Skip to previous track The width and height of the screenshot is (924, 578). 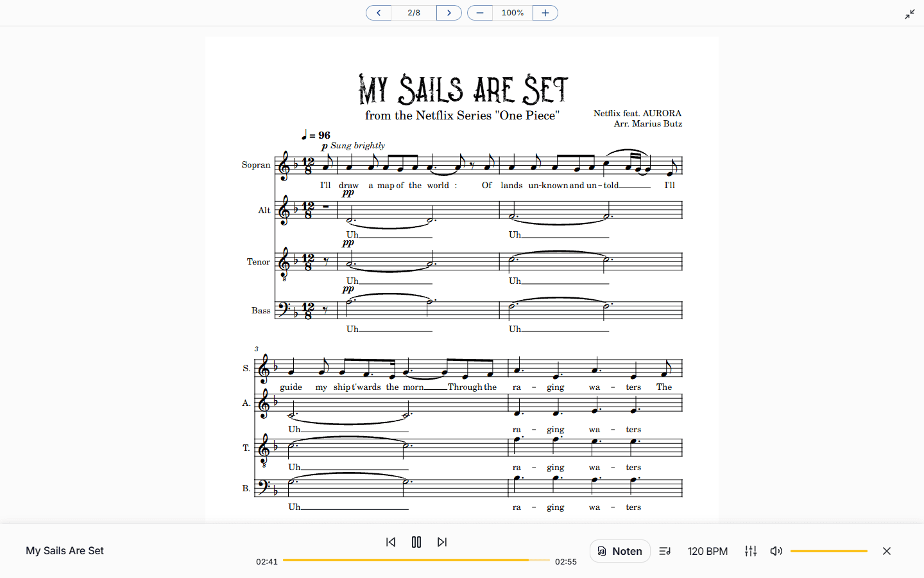click(x=391, y=542)
